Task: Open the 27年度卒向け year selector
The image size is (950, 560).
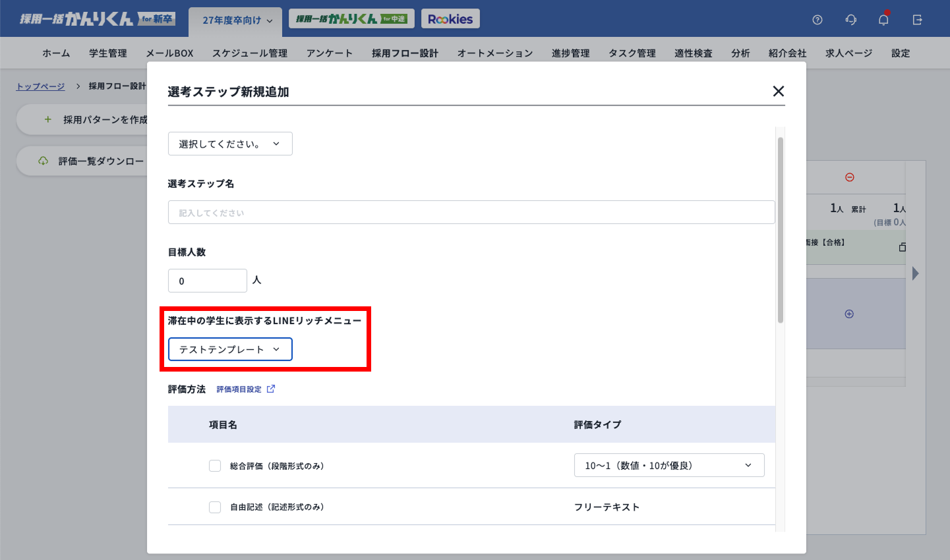Action: point(236,20)
